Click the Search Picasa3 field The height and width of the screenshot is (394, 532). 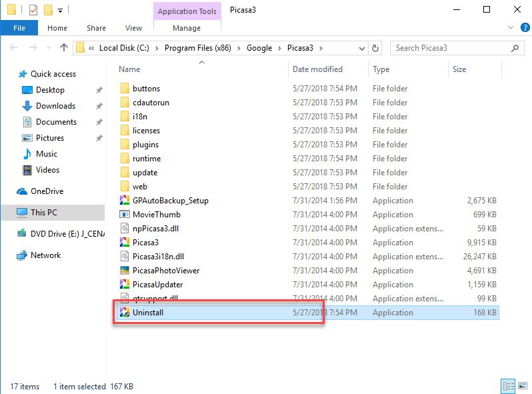[x=457, y=48]
